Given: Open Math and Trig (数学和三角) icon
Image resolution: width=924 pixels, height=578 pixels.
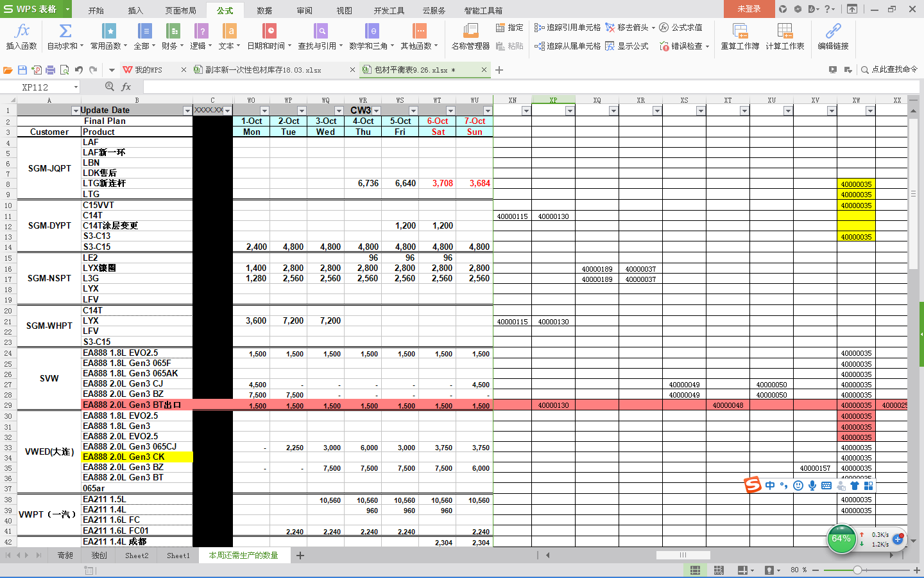Looking at the screenshot, I should [372, 31].
